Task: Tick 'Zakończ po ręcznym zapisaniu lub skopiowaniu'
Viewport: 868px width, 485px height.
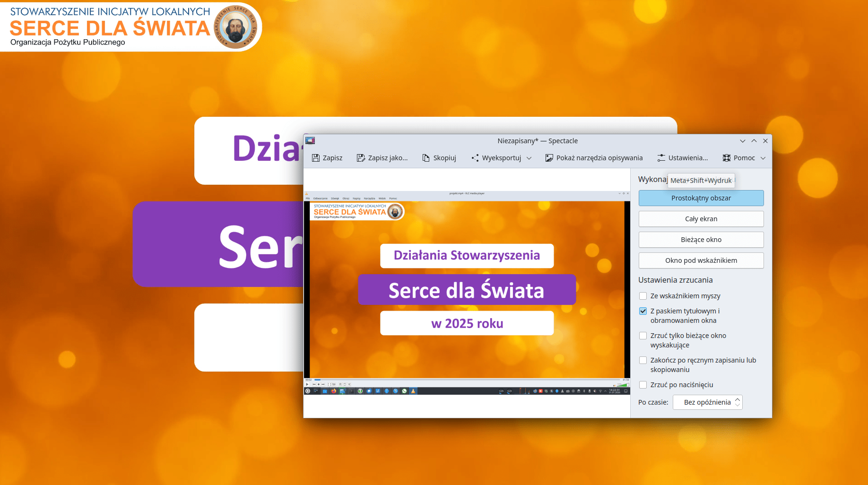Action: 643,360
